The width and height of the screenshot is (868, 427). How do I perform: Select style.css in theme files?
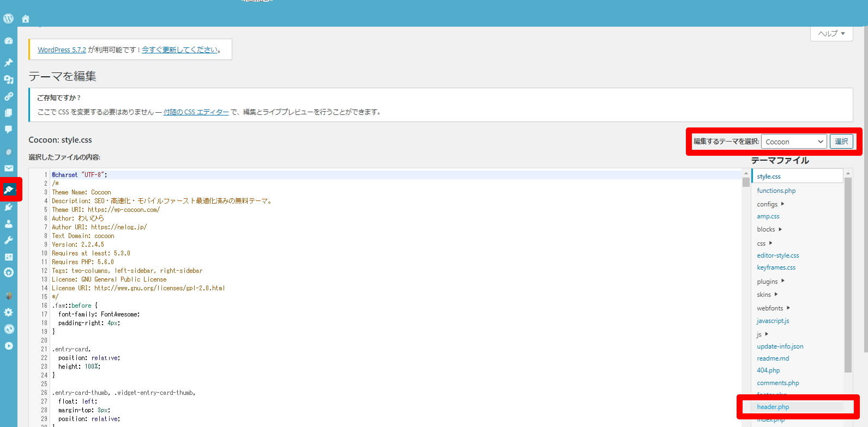768,176
